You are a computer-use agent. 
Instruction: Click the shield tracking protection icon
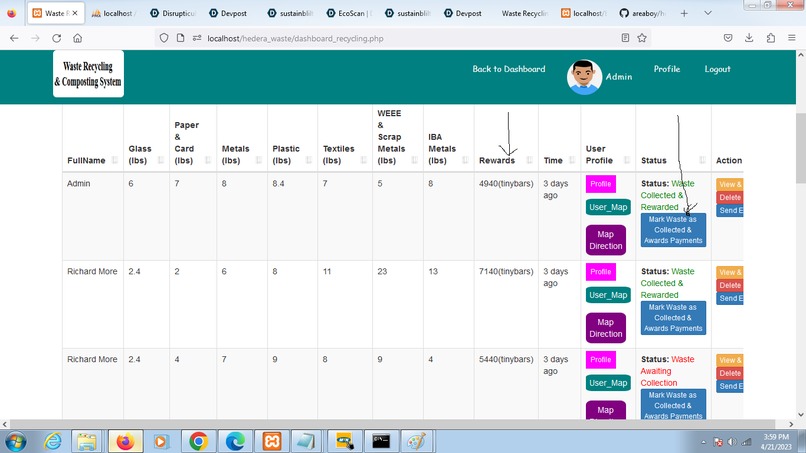(x=164, y=38)
